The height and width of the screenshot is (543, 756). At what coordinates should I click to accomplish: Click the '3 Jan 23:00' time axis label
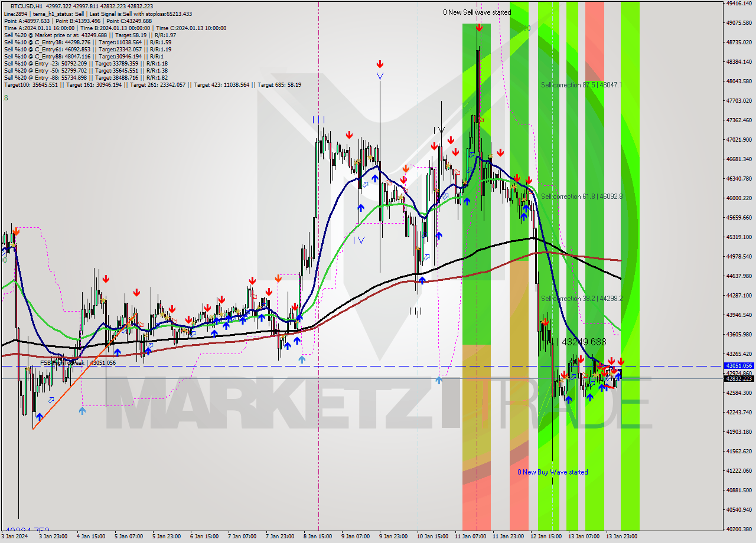[x=53, y=537]
